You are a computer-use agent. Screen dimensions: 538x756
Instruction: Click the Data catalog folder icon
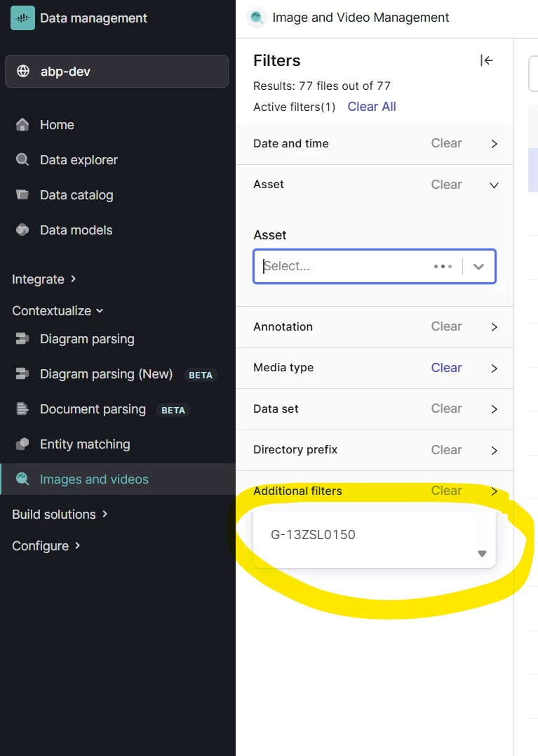click(x=22, y=195)
